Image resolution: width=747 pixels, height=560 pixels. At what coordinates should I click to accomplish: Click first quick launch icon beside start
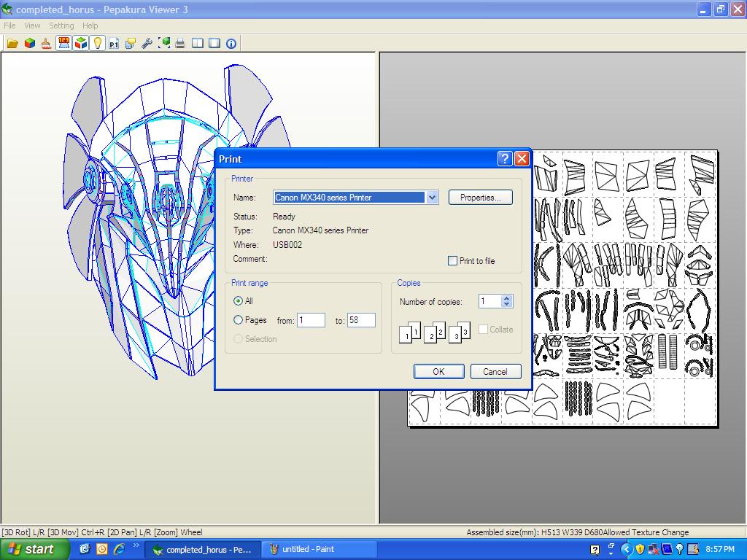[85, 549]
